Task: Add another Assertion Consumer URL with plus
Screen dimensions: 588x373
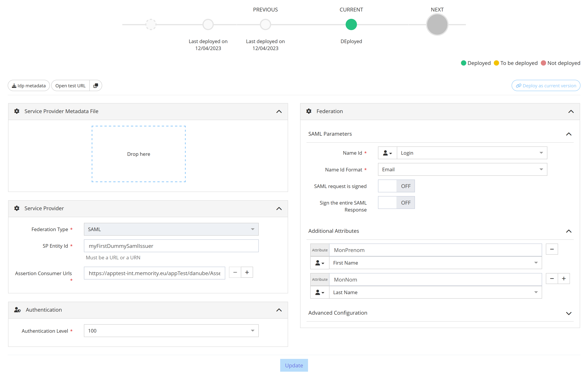Action: point(247,272)
